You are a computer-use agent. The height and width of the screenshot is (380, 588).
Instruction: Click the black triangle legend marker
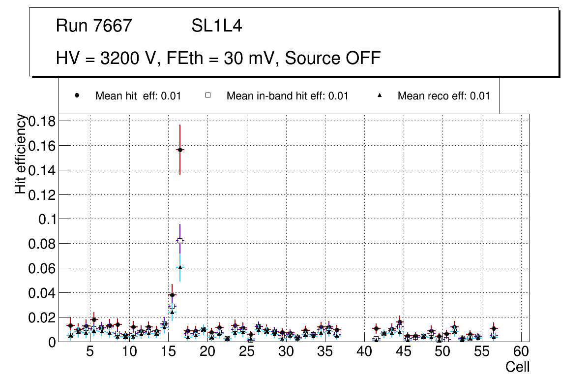coord(380,95)
